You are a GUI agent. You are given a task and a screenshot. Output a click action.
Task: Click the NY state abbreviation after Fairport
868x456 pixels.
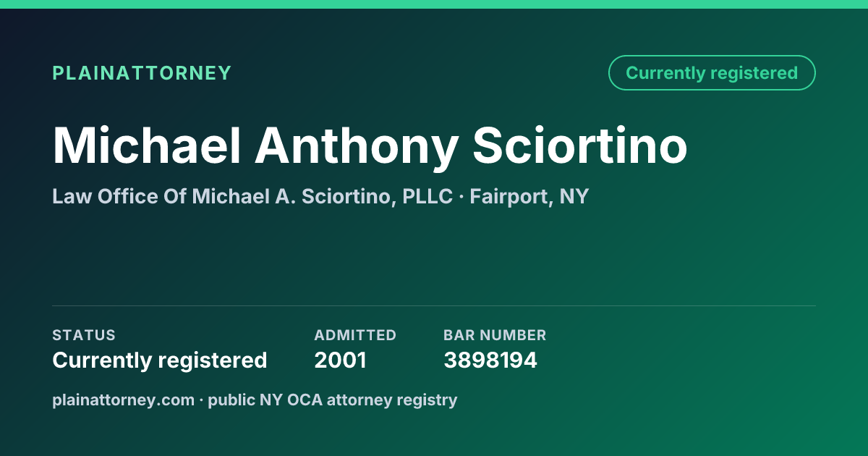click(574, 196)
